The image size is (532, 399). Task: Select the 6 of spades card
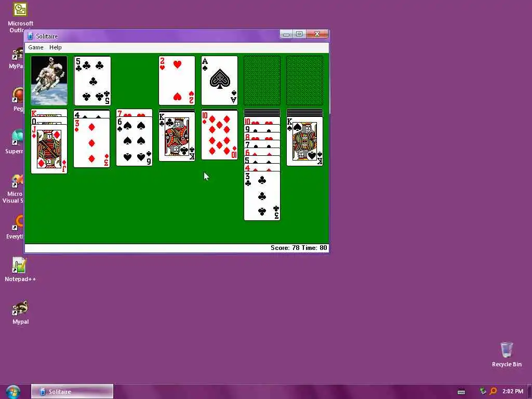pos(135,141)
